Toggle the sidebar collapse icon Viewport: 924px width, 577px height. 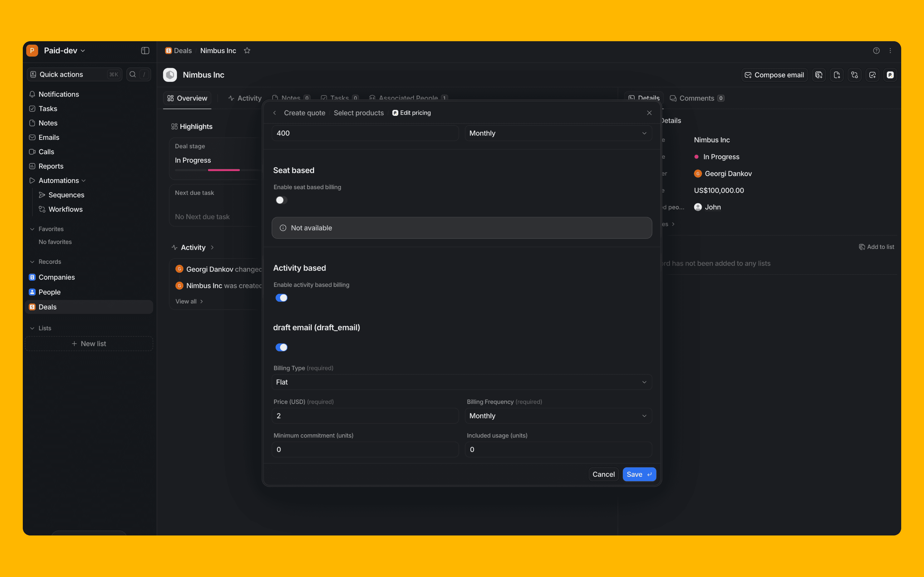click(x=145, y=51)
